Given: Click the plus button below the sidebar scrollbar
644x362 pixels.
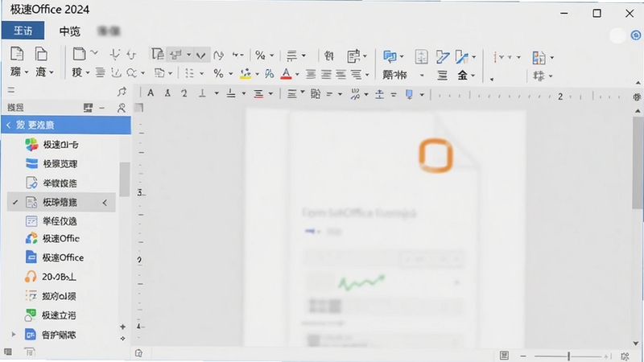Looking at the screenshot, I should (123, 327).
